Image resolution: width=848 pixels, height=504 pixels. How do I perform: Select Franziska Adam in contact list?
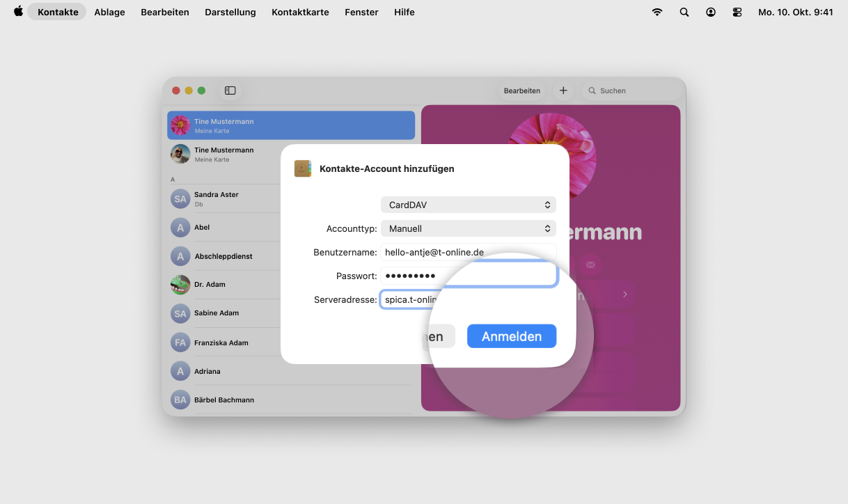[x=221, y=342]
